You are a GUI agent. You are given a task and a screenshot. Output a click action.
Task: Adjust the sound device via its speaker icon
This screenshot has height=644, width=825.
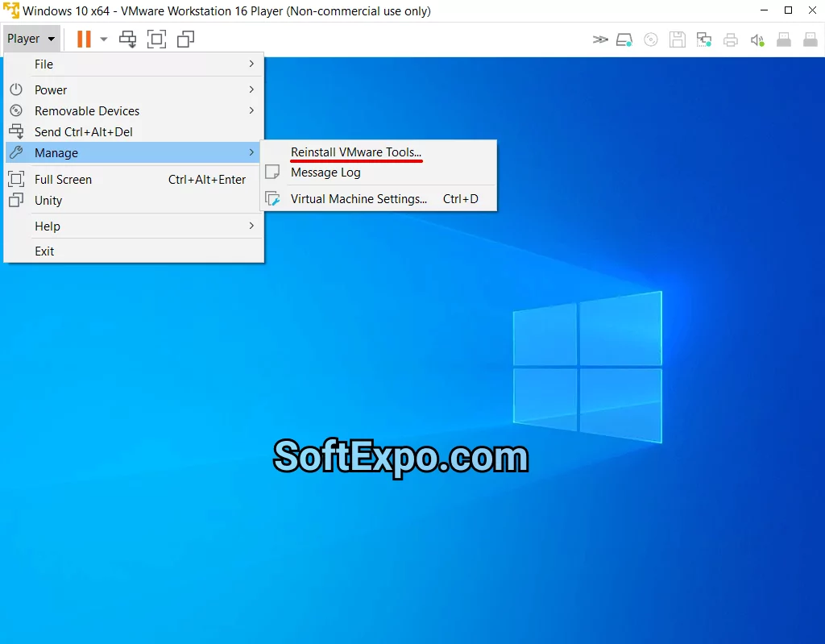coord(757,39)
